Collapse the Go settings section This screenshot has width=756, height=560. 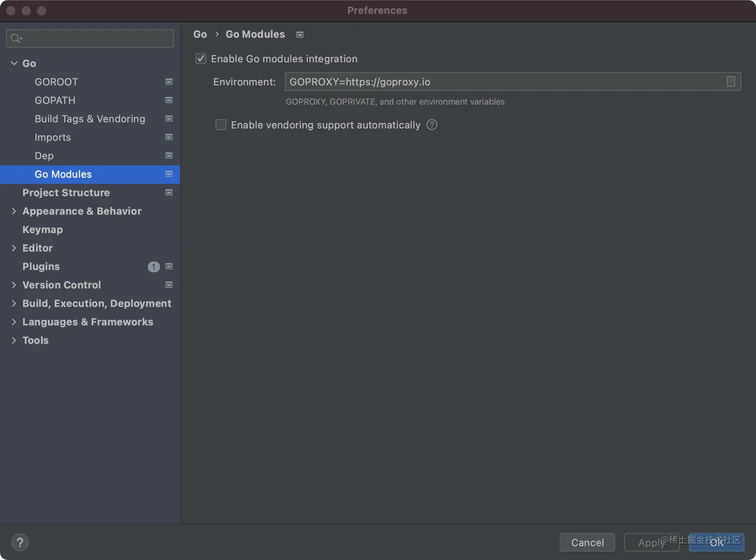[14, 63]
